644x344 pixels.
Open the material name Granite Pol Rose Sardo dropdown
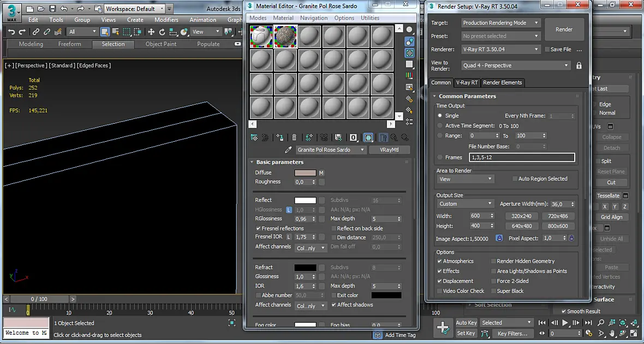pyautogui.click(x=331, y=150)
